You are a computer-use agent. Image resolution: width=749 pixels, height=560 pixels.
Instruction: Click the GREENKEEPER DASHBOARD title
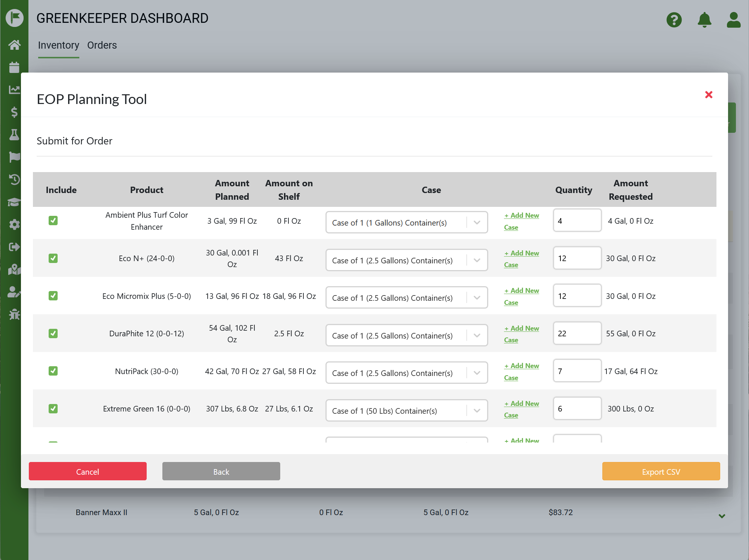point(122,18)
